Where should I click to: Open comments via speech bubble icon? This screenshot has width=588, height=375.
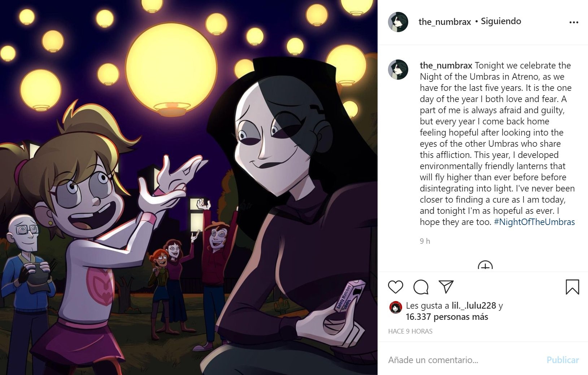pos(421,287)
